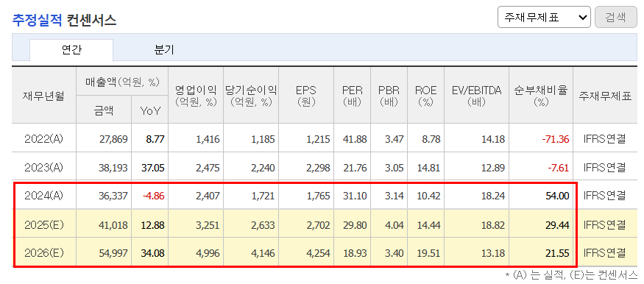This screenshot has height=284, width=644.
Task: Click the 주재무제표 table column header
Action: [x=604, y=96]
